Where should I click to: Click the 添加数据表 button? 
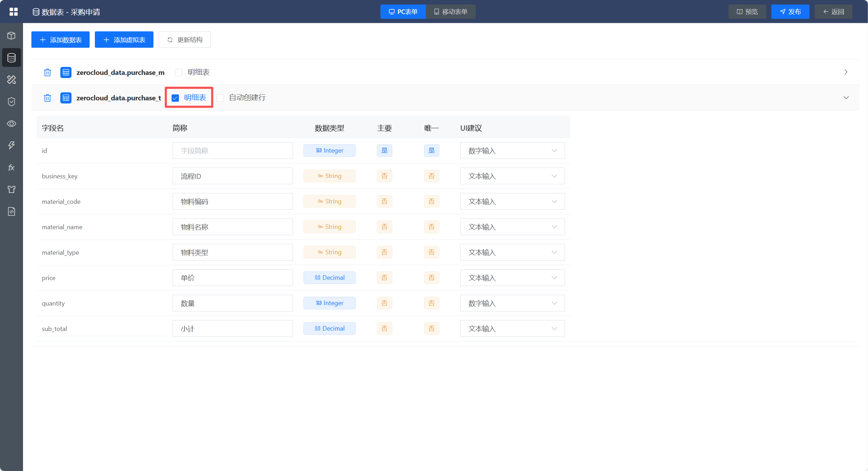click(x=60, y=40)
